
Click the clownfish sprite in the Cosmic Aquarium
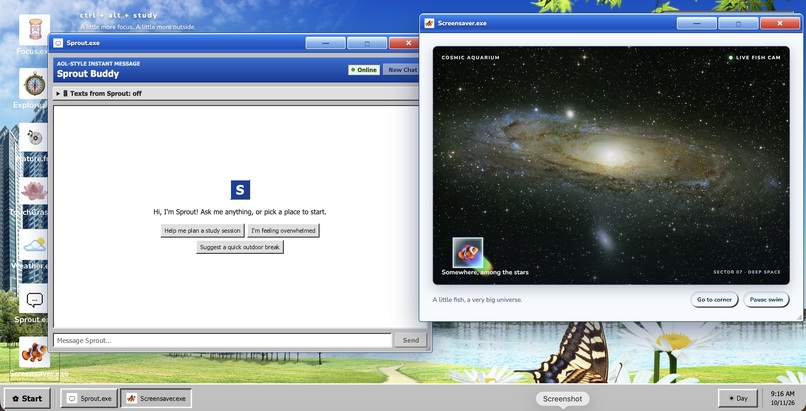pos(468,252)
